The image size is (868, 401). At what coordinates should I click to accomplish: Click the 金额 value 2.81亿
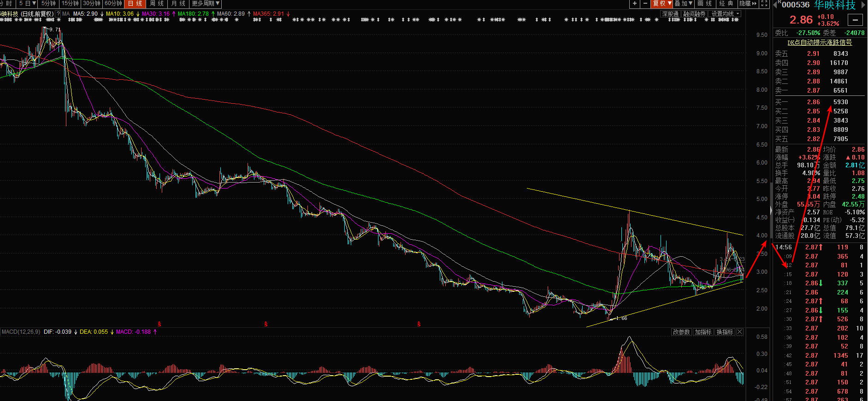[x=855, y=165]
